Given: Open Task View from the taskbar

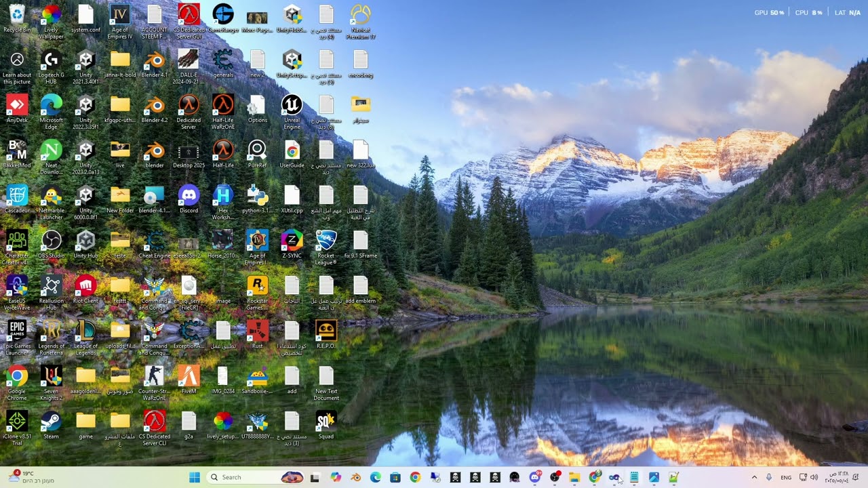Looking at the screenshot, I should [315, 477].
